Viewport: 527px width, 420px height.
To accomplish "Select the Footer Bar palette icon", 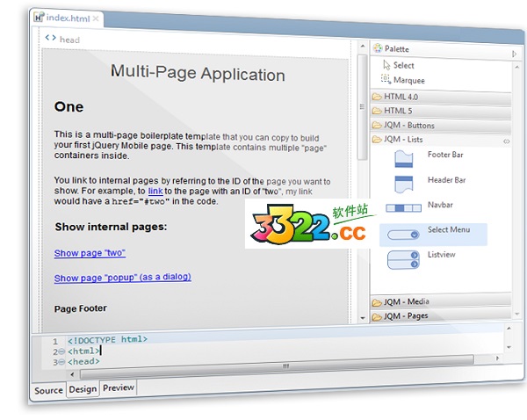I will click(x=403, y=159).
